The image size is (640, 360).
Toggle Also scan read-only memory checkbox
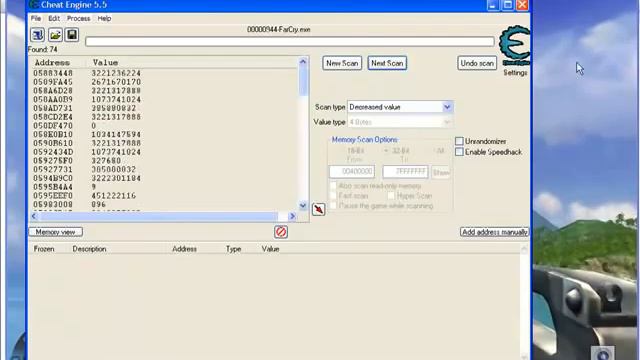(x=333, y=186)
